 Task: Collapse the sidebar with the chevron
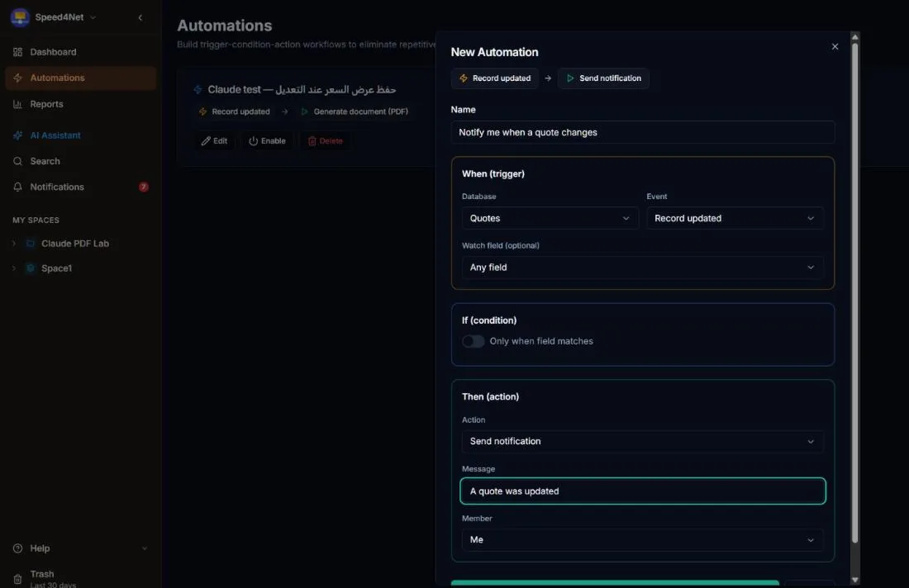(x=140, y=17)
